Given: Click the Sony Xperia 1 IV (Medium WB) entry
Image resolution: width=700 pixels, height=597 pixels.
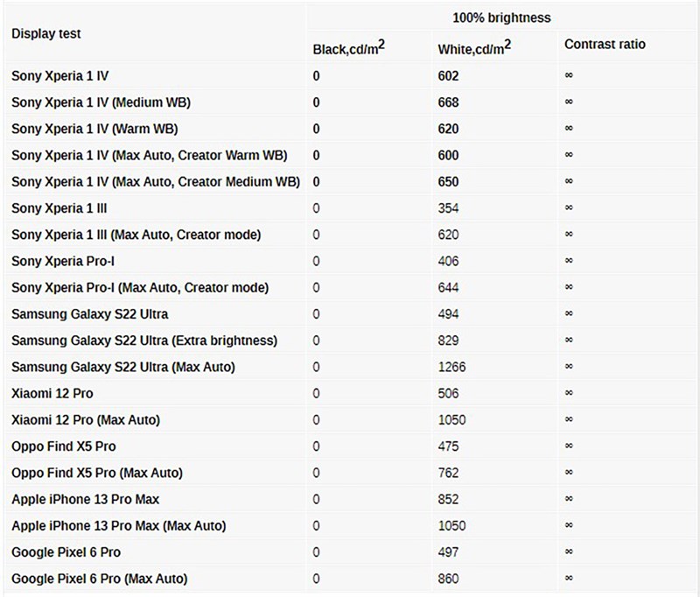Looking at the screenshot, I should 101,102.
